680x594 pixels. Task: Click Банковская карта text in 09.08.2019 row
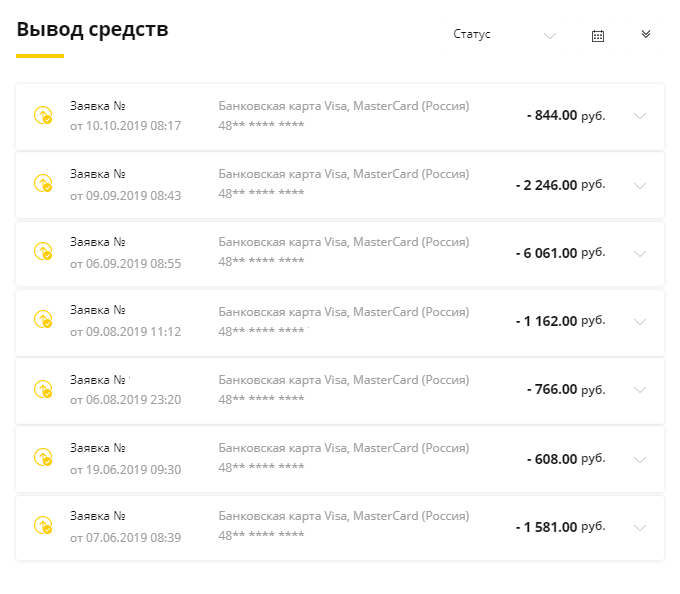click(343, 312)
